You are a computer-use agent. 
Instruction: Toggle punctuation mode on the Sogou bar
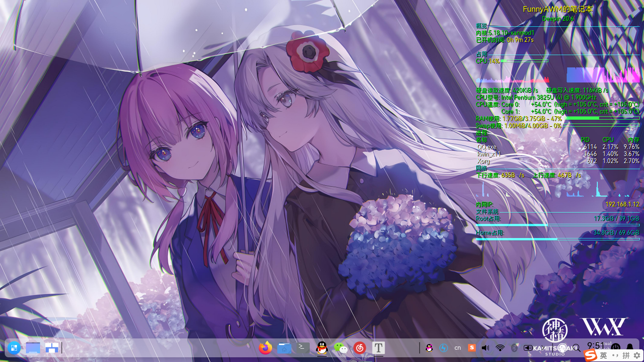(615, 355)
